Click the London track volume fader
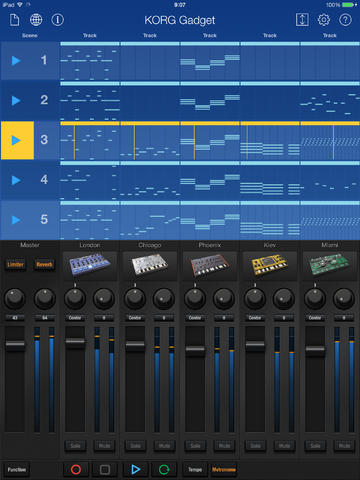Screen dimensions: 360x480 click(75, 341)
